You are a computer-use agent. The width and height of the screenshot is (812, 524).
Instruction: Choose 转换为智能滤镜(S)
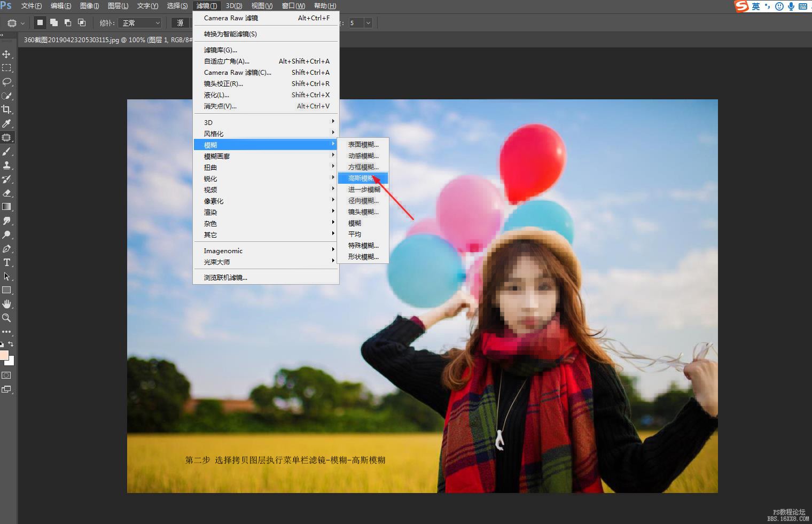[x=266, y=34]
